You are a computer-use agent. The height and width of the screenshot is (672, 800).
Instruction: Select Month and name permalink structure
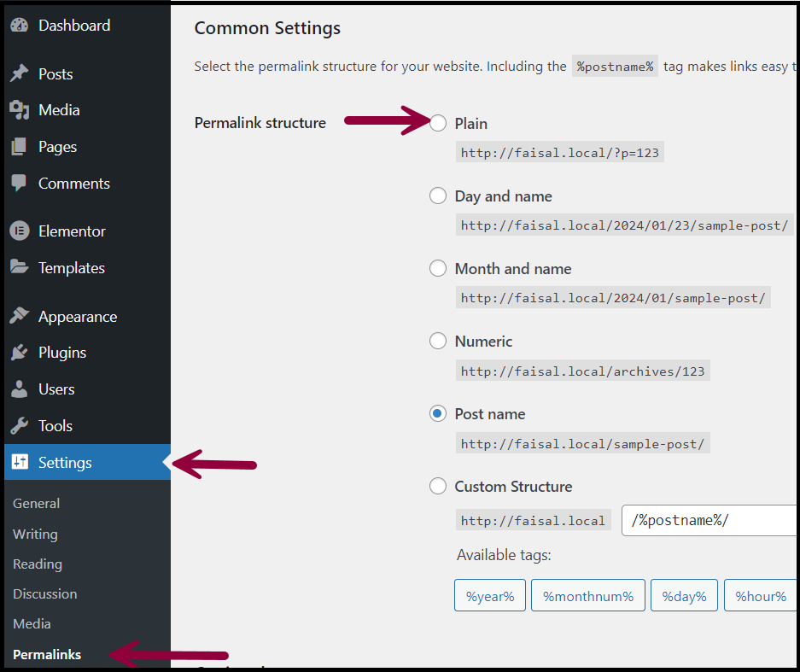438,269
